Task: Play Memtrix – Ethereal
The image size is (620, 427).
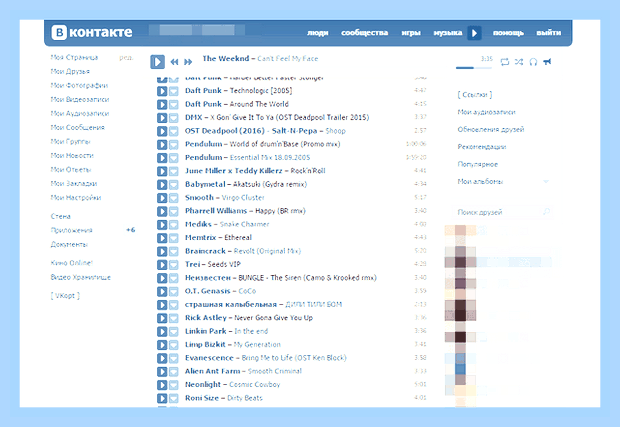Action: pos(162,238)
